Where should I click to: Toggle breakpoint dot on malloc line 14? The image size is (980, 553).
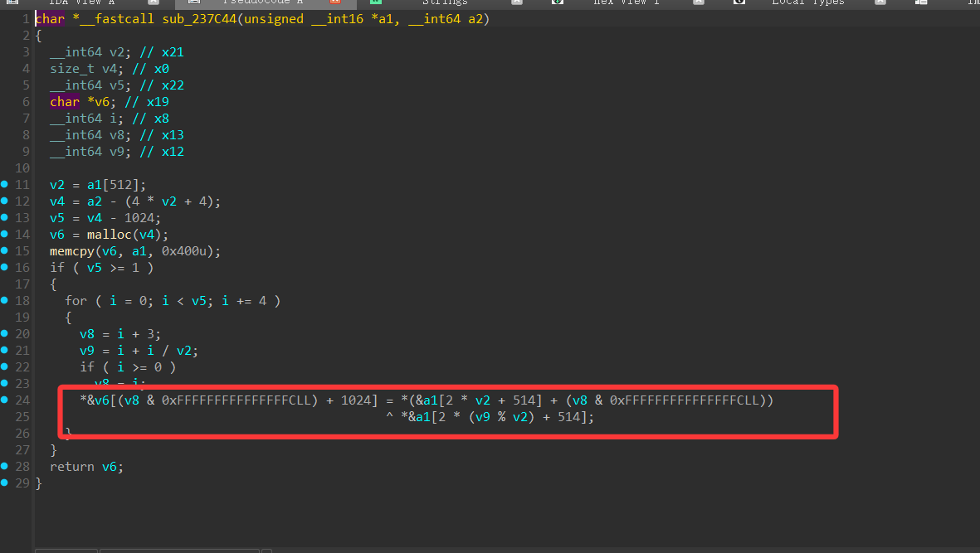6,235
